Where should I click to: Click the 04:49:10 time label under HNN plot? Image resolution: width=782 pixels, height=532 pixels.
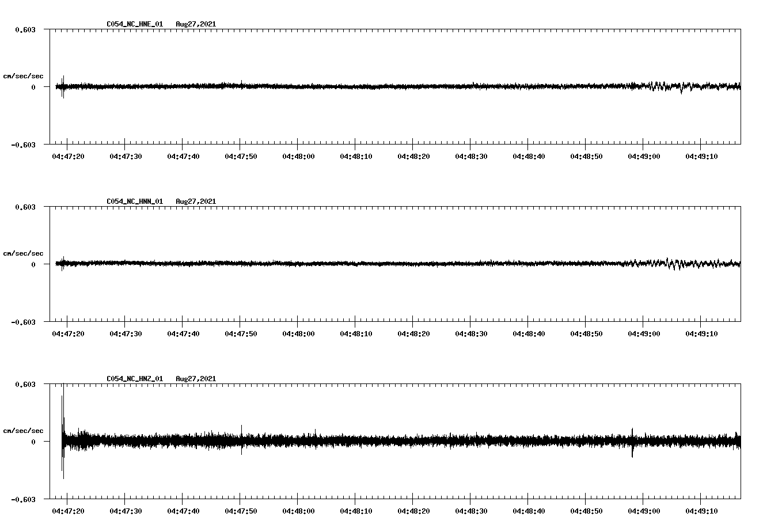pyautogui.click(x=701, y=333)
